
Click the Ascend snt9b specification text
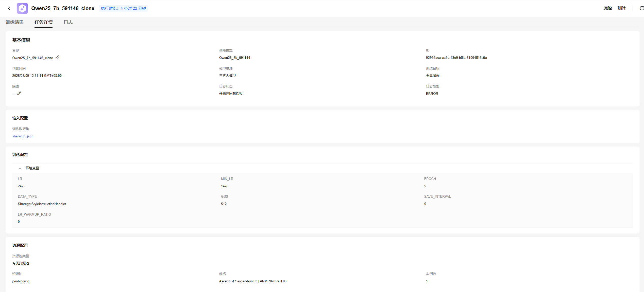(253, 281)
